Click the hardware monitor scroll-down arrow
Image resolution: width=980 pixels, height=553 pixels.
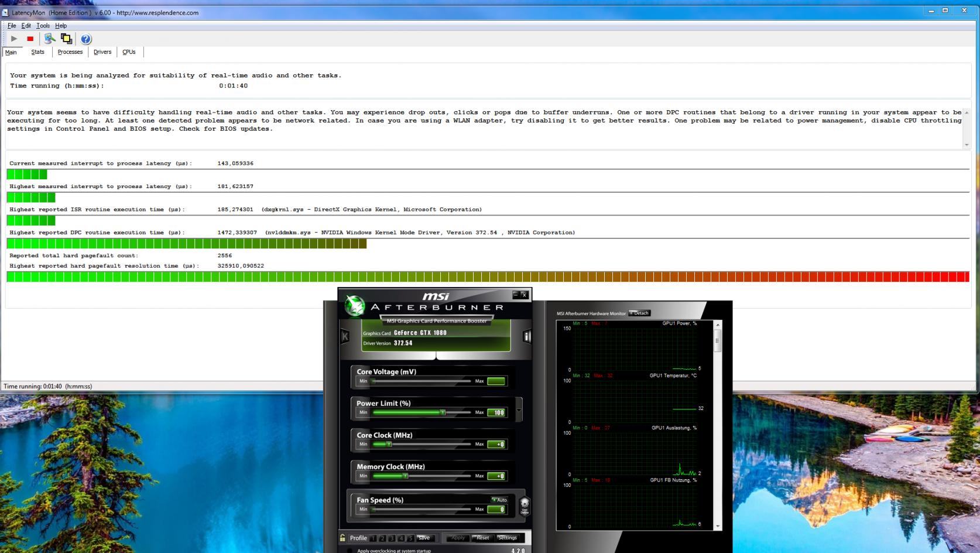tap(718, 526)
